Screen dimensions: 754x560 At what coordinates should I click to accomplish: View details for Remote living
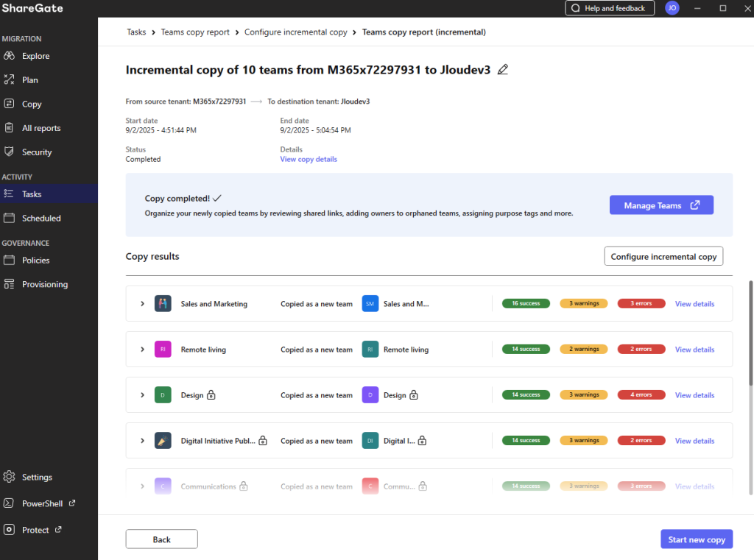pos(694,350)
